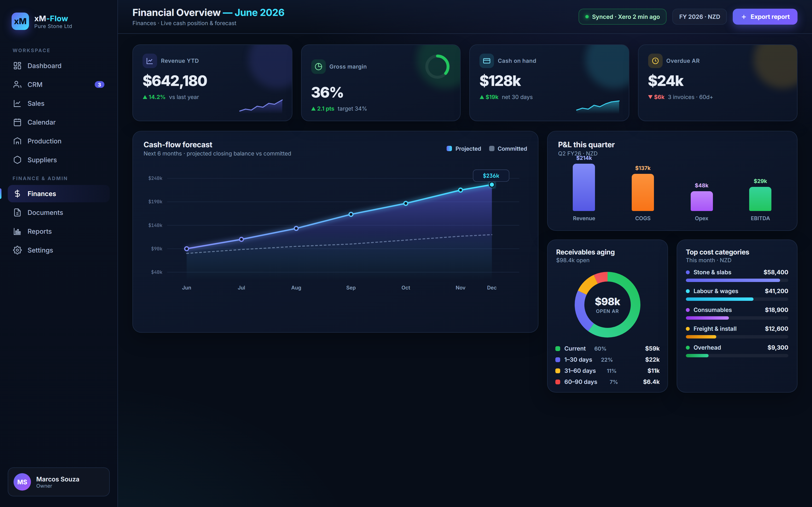Open the Synced Xero status pill
This screenshot has height=507, width=812.
pyautogui.click(x=623, y=17)
